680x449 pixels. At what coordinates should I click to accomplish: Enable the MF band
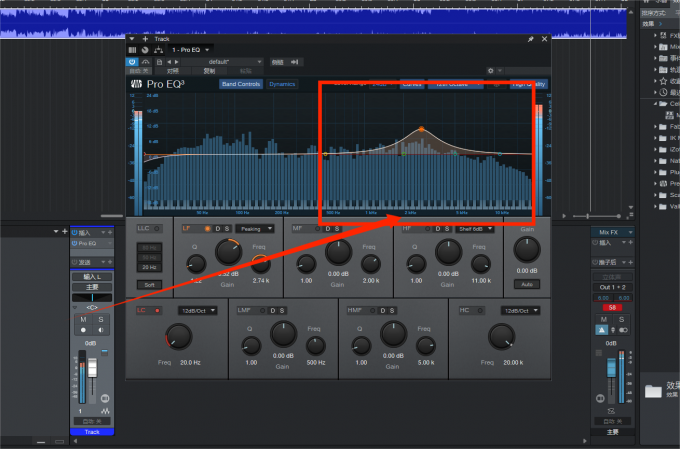pyautogui.click(x=317, y=229)
